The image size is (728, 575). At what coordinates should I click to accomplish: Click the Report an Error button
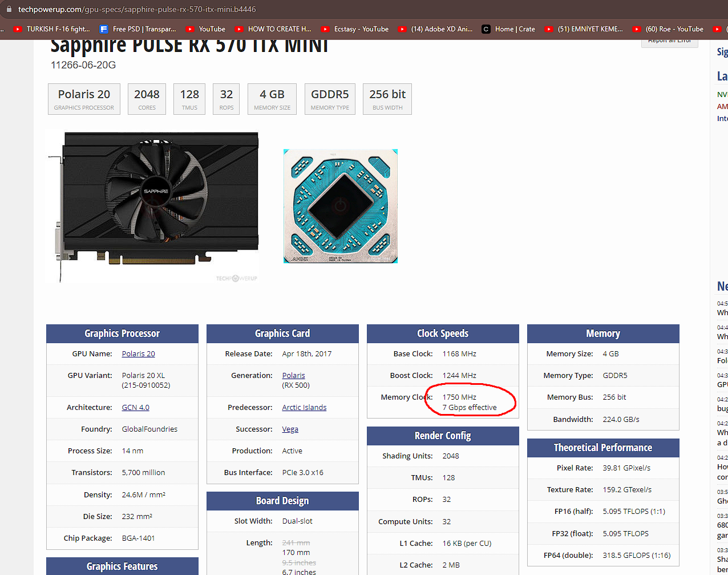point(670,41)
